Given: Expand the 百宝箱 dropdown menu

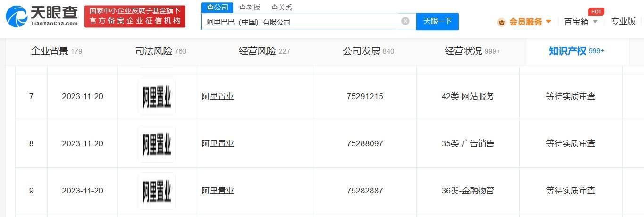Looking at the screenshot, I should (x=595, y=22).
